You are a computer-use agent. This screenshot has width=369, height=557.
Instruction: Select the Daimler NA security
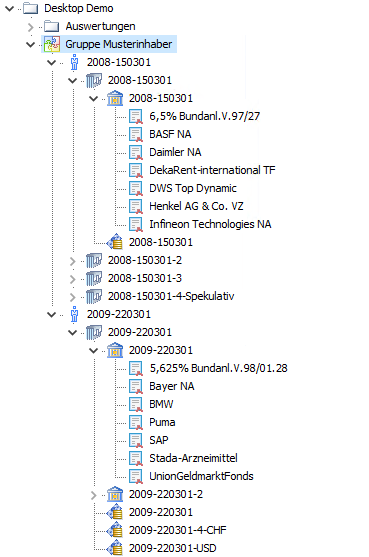175,152
